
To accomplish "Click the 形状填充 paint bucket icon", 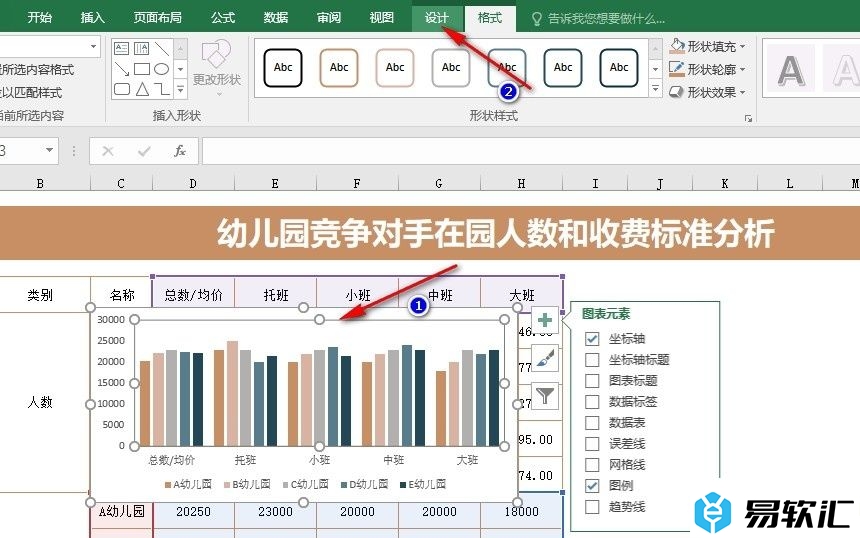I will pyautogui.click(x=677, y=46).
